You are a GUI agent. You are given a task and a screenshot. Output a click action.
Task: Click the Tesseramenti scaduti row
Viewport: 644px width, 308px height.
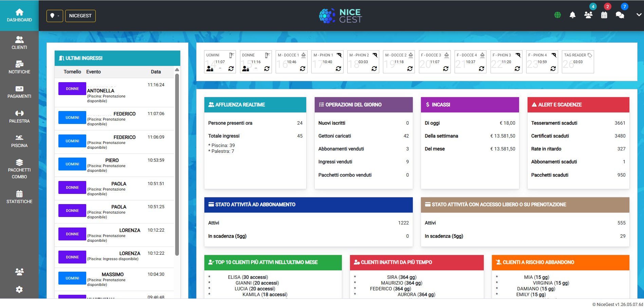point(578,123)
